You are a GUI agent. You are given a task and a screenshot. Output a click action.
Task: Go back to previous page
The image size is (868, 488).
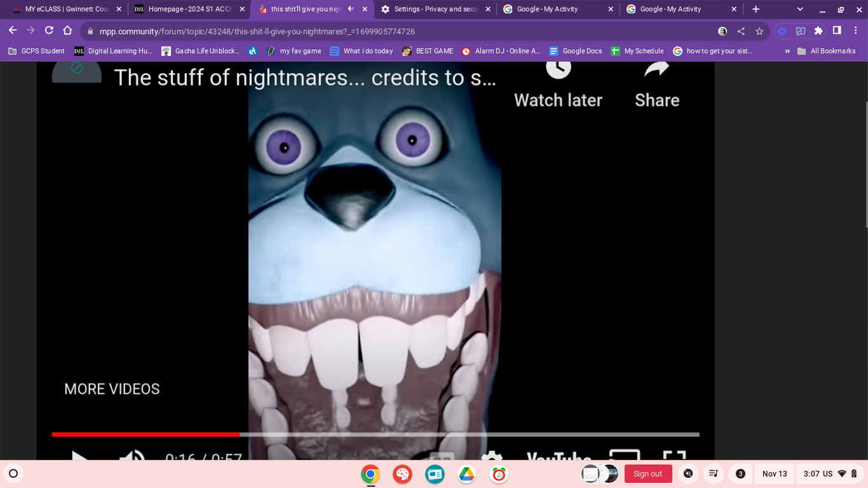pos(13,30)
